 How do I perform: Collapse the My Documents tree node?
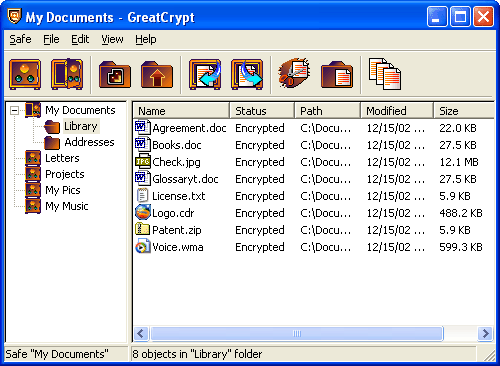pos(14,110)
